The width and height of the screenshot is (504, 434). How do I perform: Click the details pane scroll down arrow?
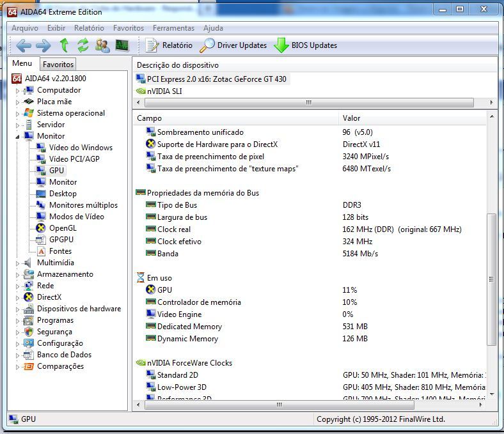(491, 394)
